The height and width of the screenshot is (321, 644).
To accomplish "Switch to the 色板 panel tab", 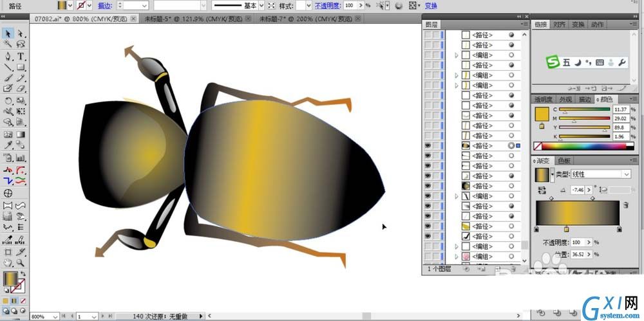I will [564, 161].
